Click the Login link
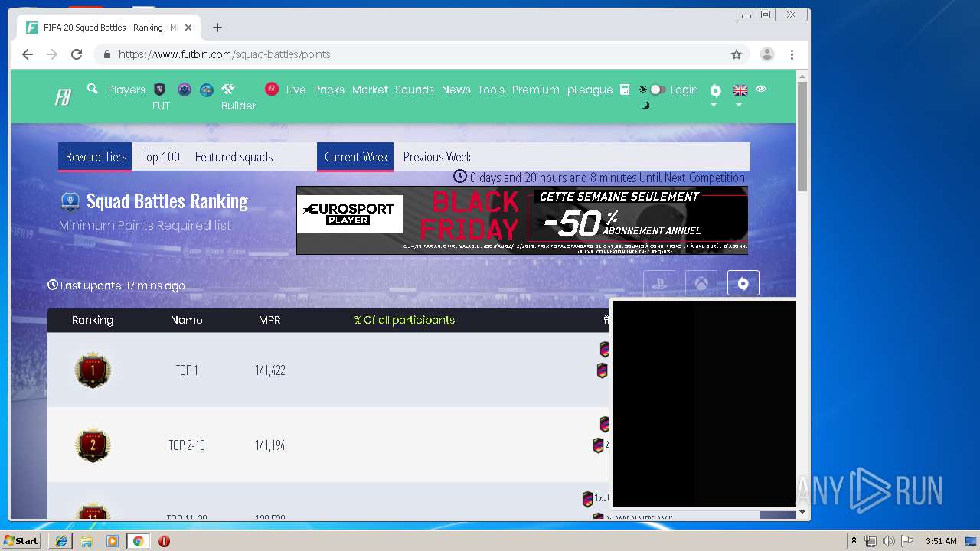The image size is (980, 551). coord(684,90)
